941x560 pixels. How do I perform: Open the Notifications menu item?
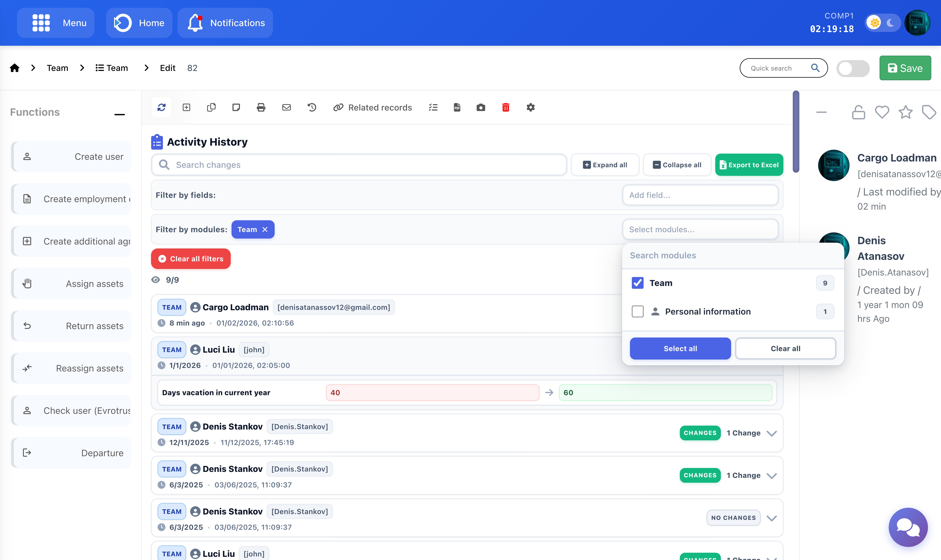coord(225,23)
